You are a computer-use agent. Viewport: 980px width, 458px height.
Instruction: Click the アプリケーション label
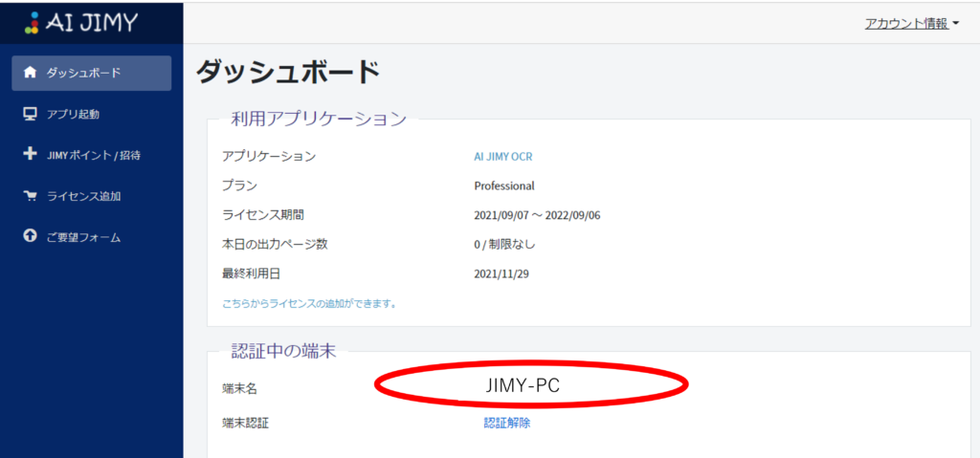pos(269,156)
